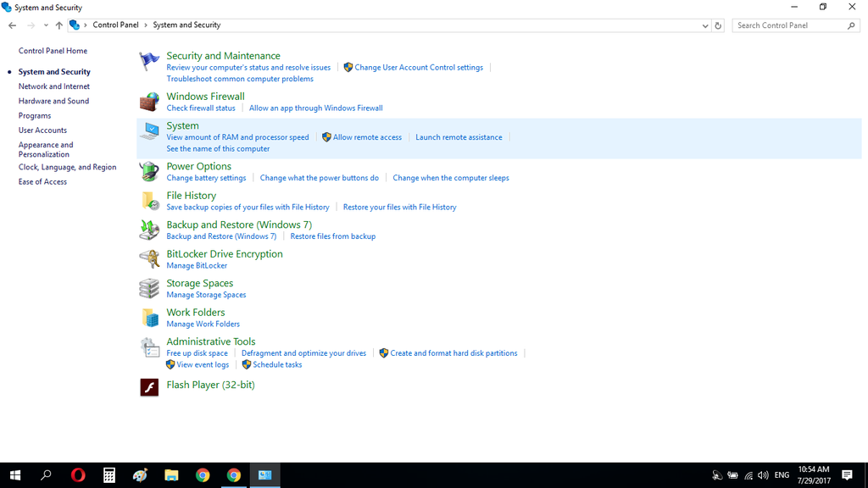The image size is (868, 488).
Task: Click Troubleshoot common computer problems link
Action: tap(240, 79)
